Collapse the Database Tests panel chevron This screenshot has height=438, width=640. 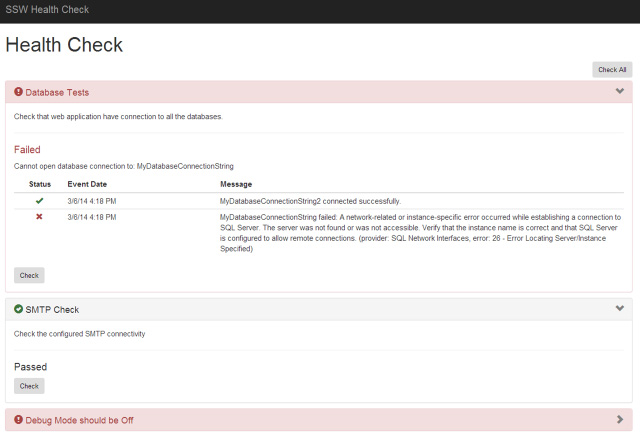[x=620, y=92]
